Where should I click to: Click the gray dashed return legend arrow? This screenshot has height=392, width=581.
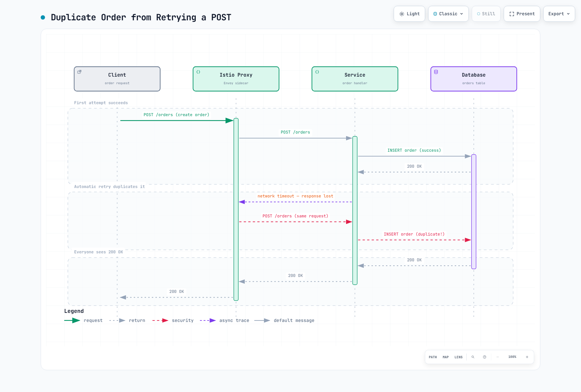pos(117,320)
